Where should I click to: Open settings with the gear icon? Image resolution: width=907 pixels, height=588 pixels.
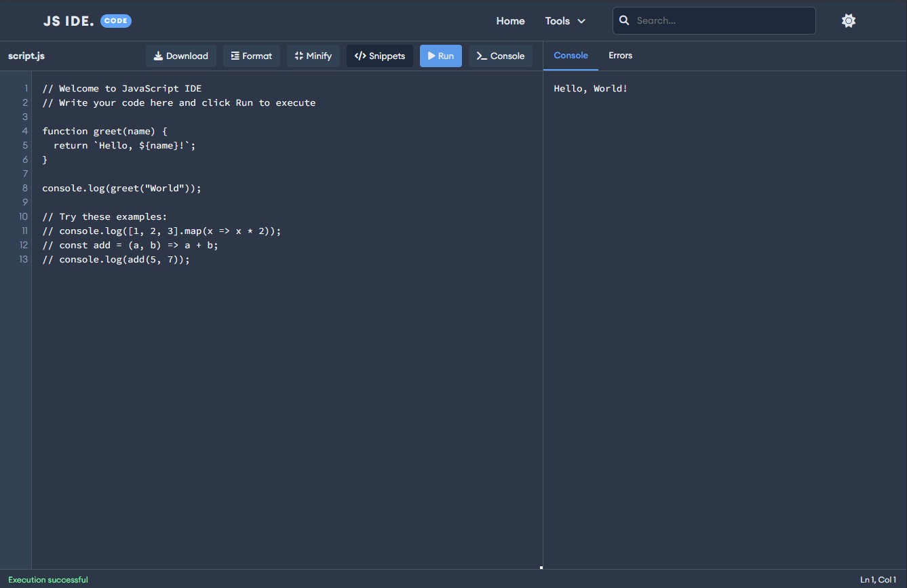(849, 20)
